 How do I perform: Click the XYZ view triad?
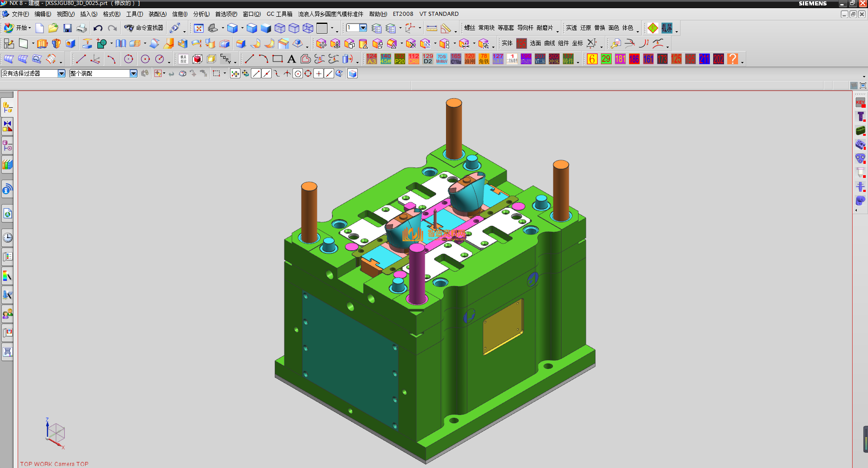point(55,434)
